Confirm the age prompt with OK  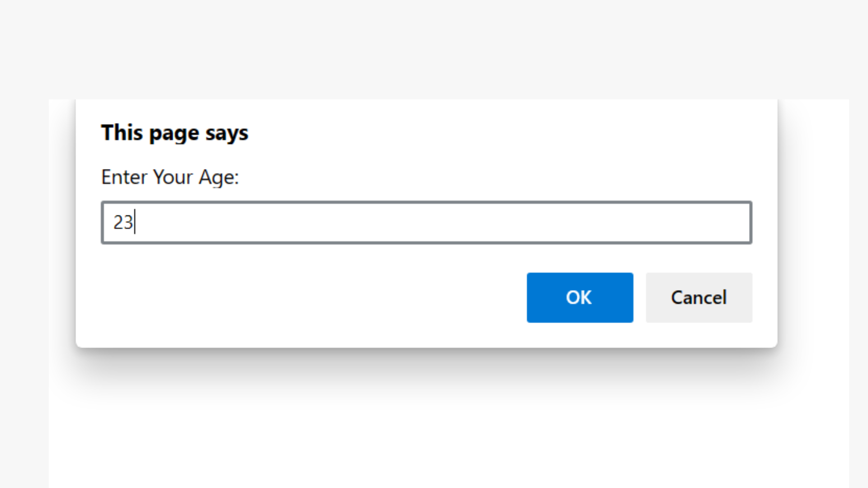point(580,297)
